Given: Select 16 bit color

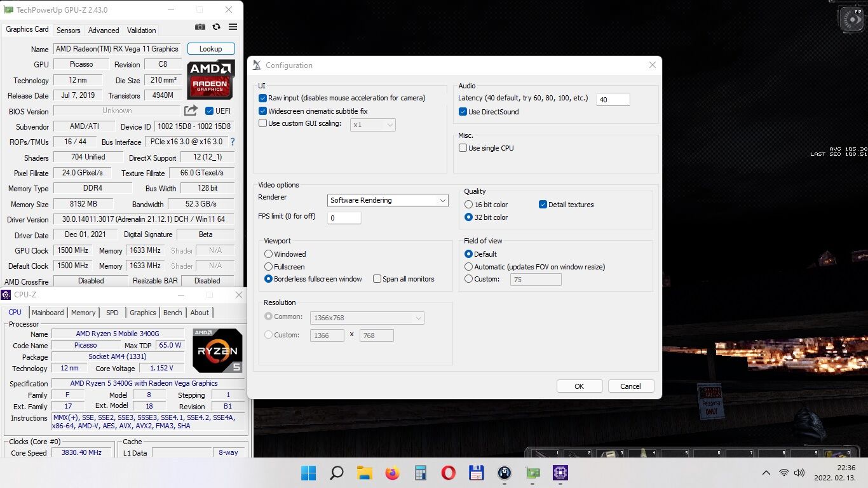Looking at the screenshot, I should [469, 205].
